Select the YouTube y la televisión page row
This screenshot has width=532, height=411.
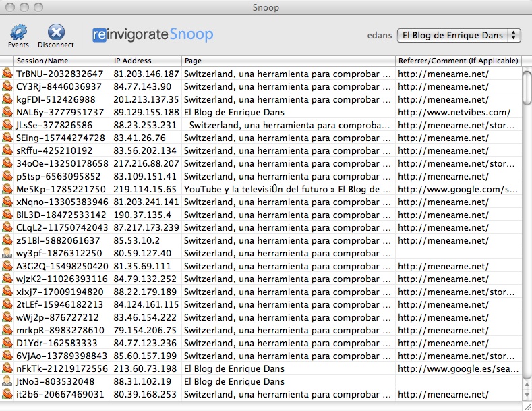287,189
